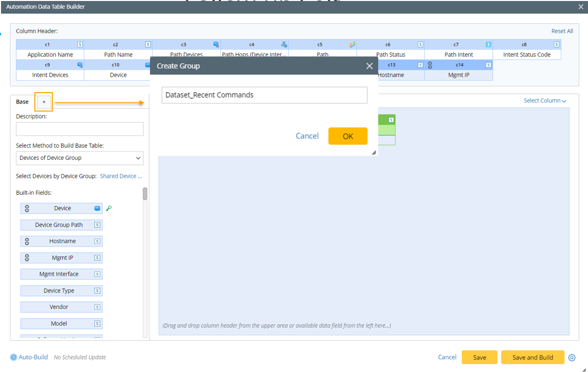
Task: Click the Create Group dialog resize handle
Action: [x=374, y=152]
